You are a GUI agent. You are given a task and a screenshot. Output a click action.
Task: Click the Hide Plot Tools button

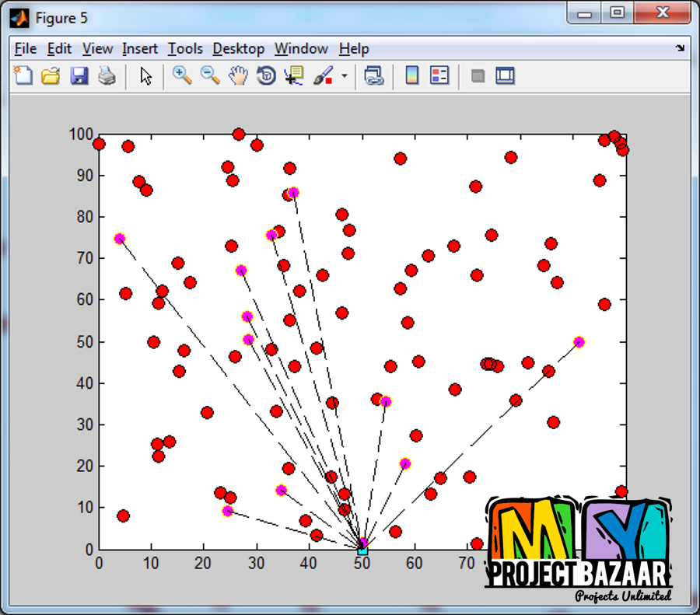click(478, 75)
